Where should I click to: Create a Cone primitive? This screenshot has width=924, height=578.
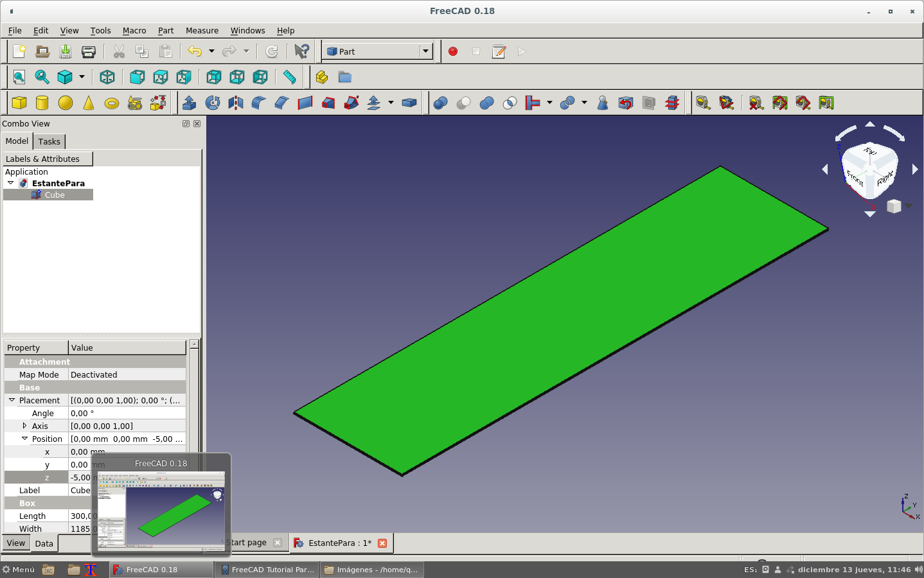89,103
